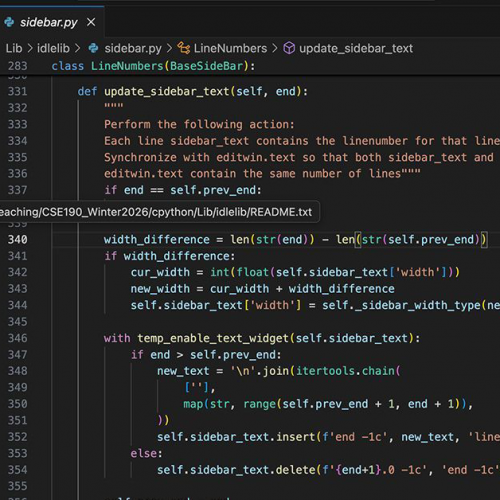Click 'map(str, range(' on line 350

click(232, 404)
